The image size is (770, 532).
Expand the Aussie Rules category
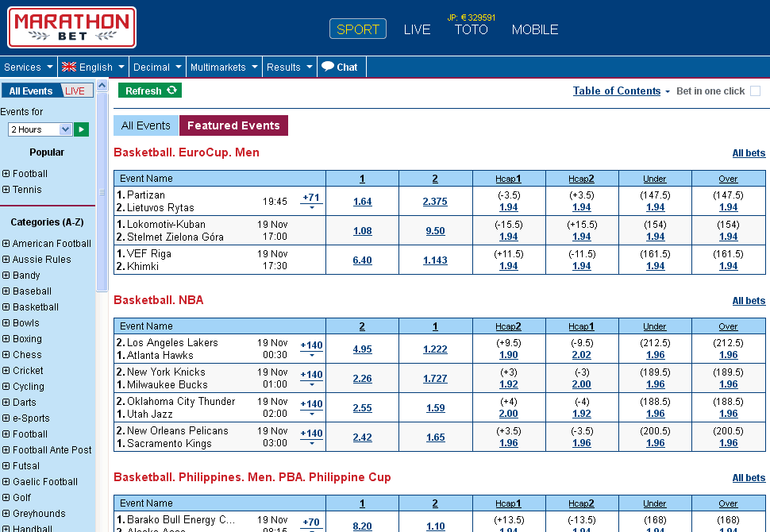(x=6, y=259)
